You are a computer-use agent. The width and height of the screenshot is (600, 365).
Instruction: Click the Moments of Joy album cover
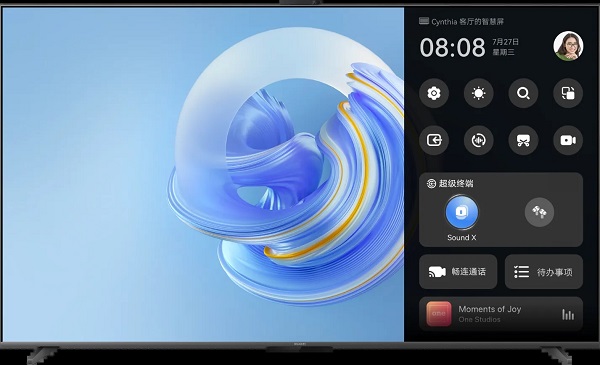439,314
